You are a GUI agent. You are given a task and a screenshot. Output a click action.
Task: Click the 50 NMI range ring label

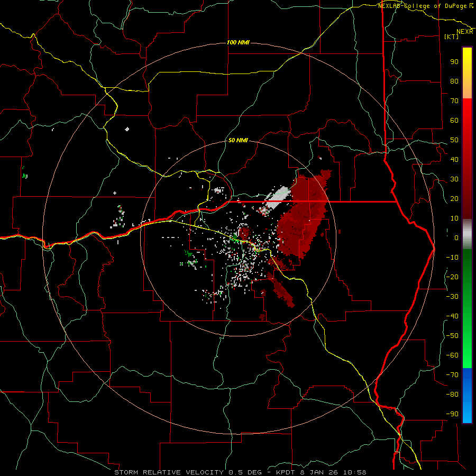[x=238, y=140]
